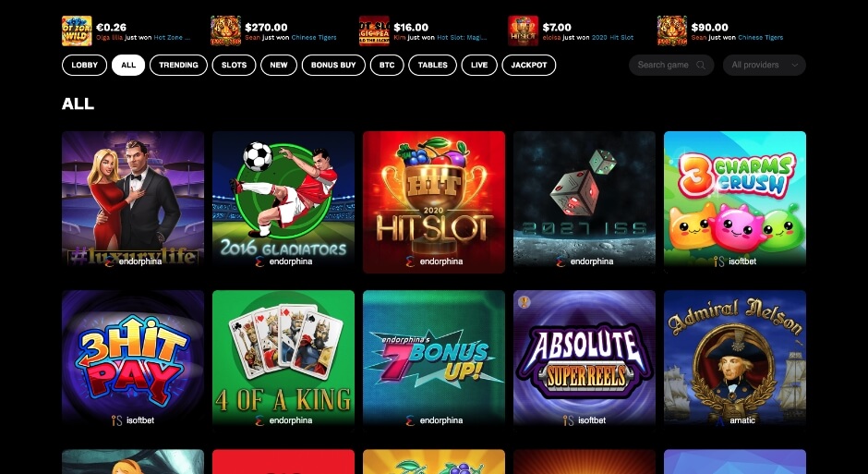Click the Hot Zone Wild winner icon
The width and height of the screenshot is (868, 474).
click(77, 31)
